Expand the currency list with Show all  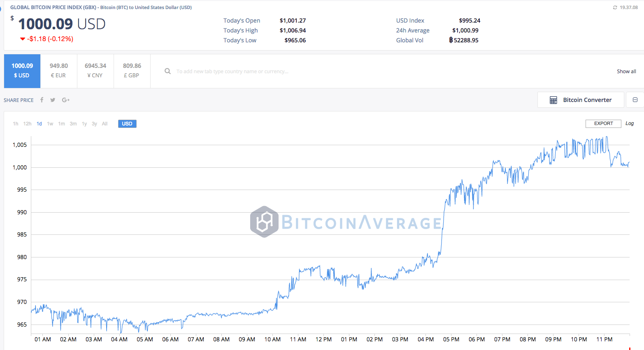point(626,71)
